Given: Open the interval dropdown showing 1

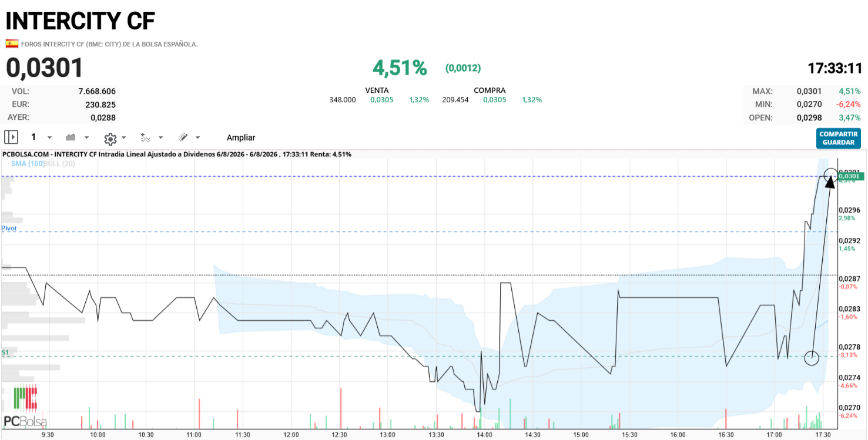Looking at the screenshot, I should pyautogui.click(x=41, y=137).
